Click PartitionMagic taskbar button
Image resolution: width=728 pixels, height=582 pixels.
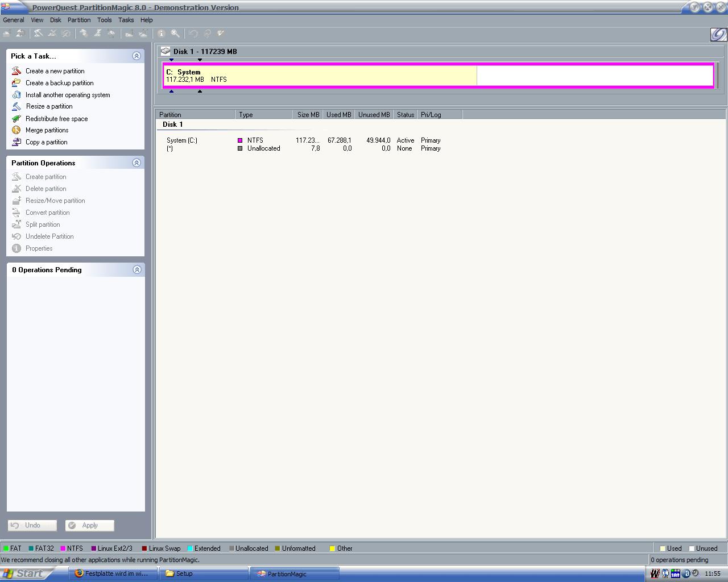[x=295, y=573]
